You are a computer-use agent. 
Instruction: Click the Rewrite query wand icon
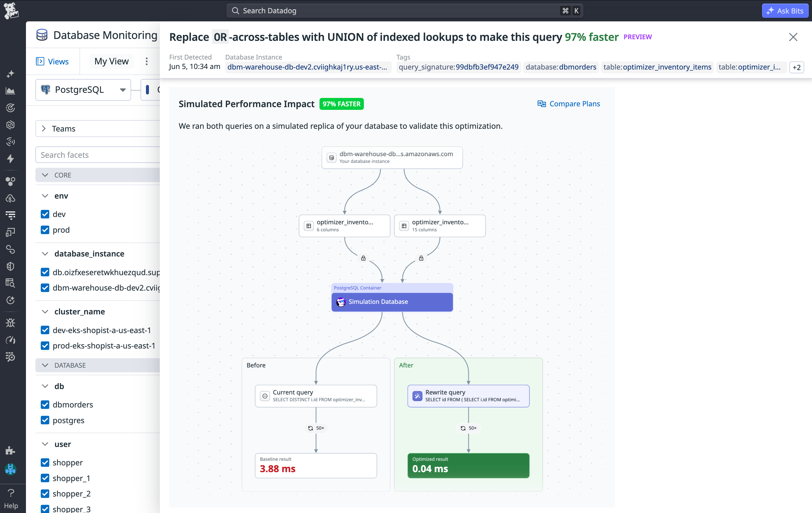pyautogui.click(x=417, y=396)
